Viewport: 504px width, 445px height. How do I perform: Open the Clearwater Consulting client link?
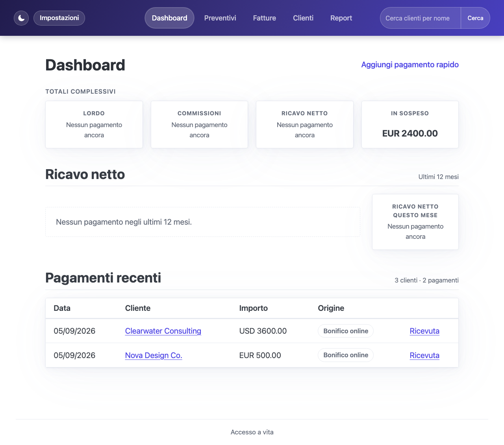[x=163, y=331]
